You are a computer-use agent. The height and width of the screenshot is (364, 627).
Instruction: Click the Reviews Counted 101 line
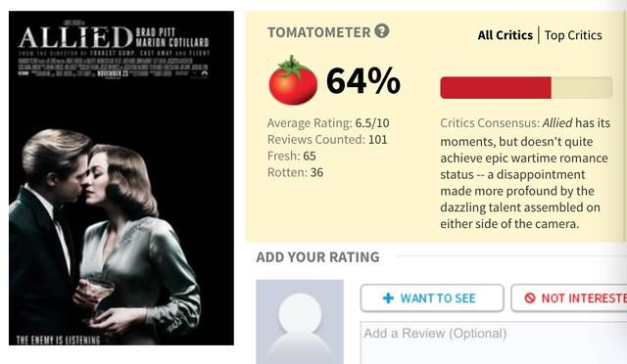(327, 140)
